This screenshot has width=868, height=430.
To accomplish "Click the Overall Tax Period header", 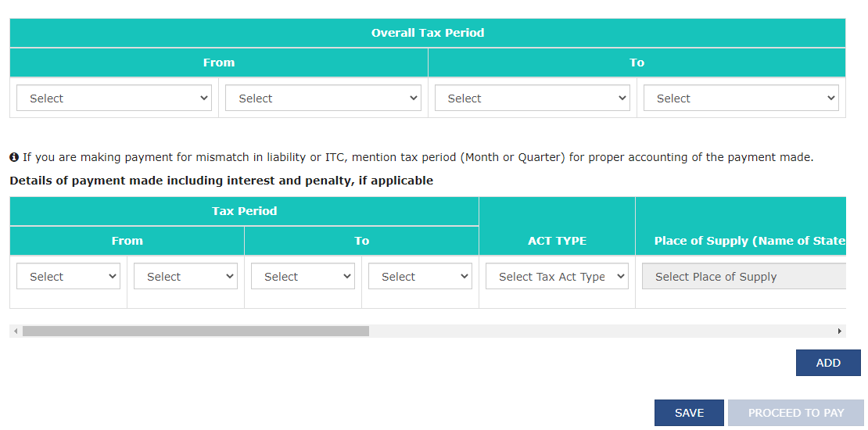I will (428, 33).
